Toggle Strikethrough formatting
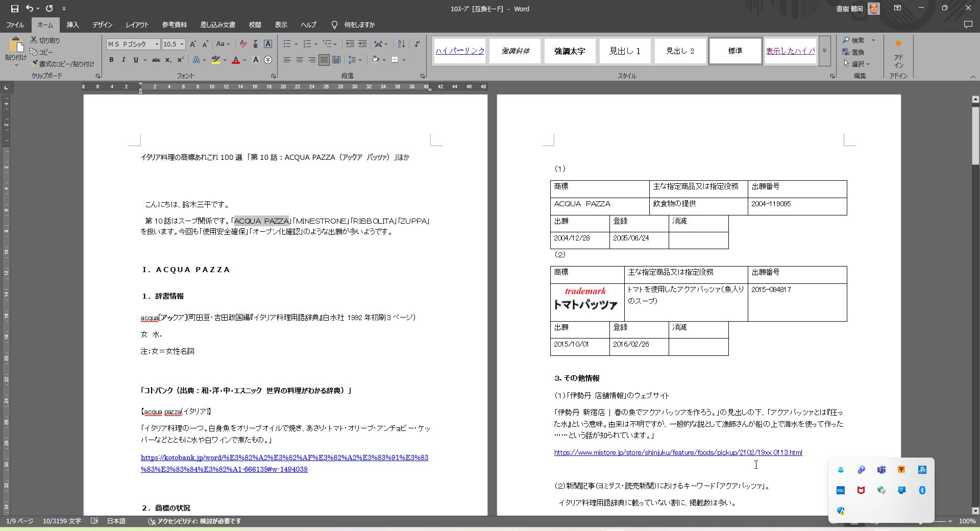 pos(156,60)
